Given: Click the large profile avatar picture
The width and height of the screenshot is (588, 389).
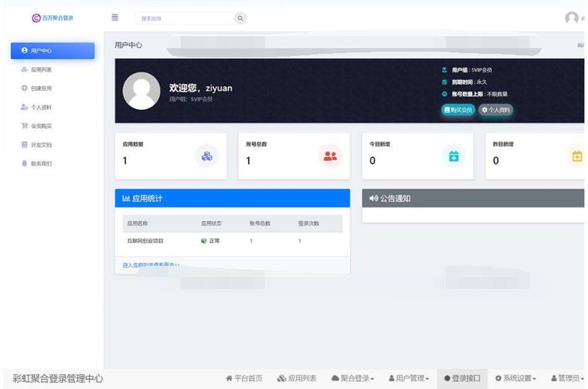Looking at the screenshot, I should coord(142,91).
